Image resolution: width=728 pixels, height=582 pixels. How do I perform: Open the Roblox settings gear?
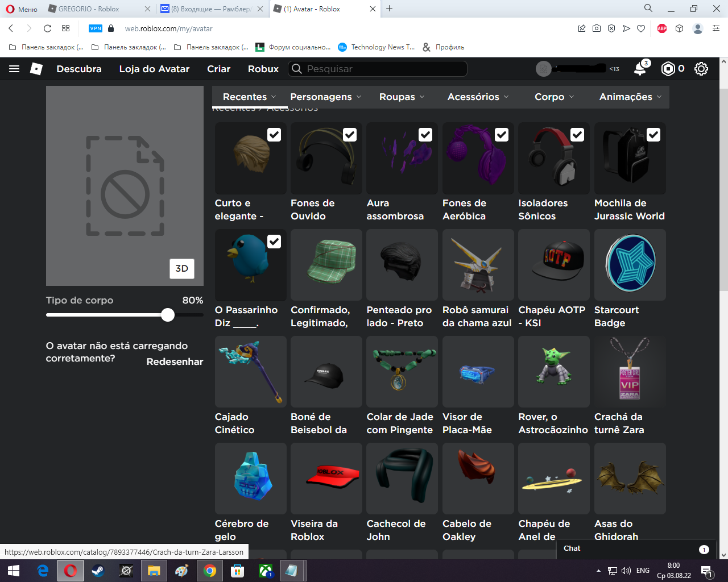pyautogui.click(x=701, y=69)
